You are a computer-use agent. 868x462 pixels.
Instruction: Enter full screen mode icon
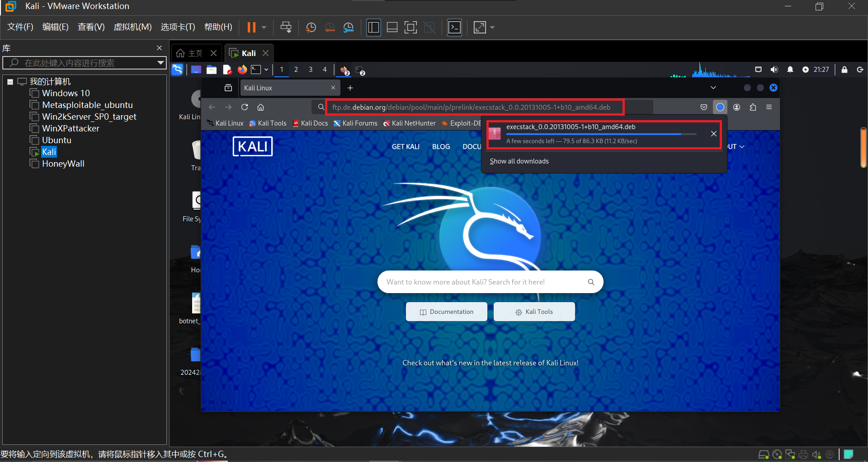[x=410, y=28]
